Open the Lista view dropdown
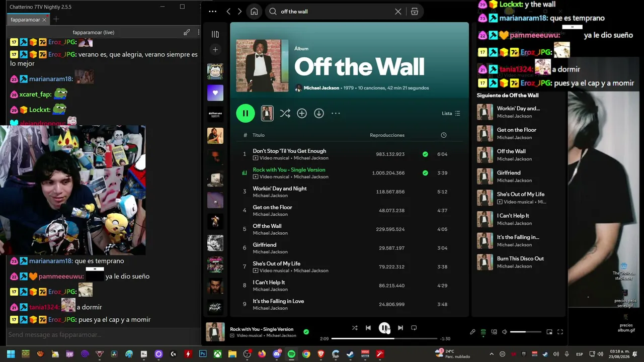This screenshot has height=362, width=644. tap(451, 114)
